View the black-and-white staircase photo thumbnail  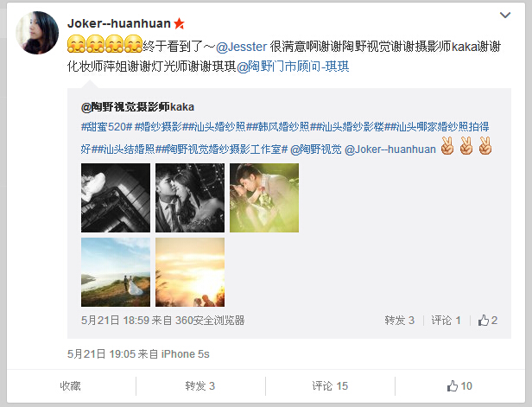coord(116,198)
